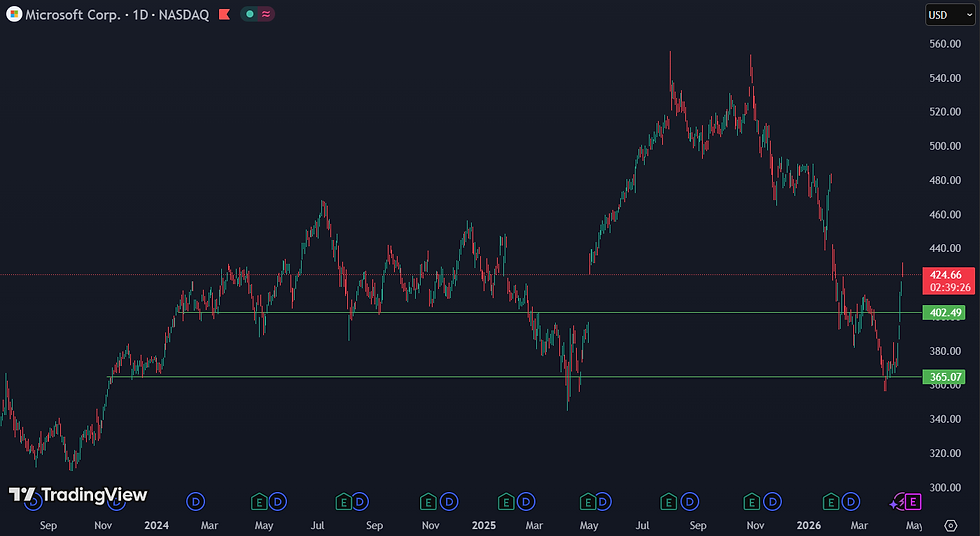Click the Microsoft Corp. symbol title

click(x=73, y=14)
